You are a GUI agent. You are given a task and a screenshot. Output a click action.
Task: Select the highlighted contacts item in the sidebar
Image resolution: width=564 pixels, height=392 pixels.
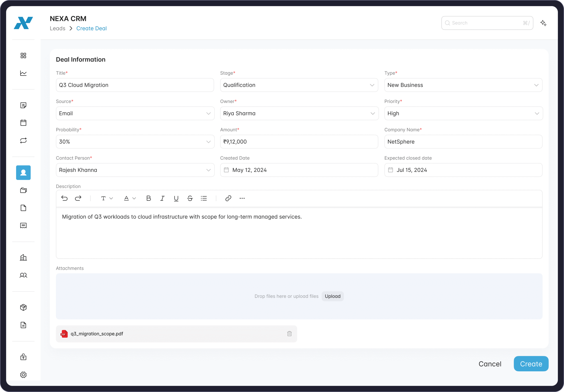pos(23,173)
